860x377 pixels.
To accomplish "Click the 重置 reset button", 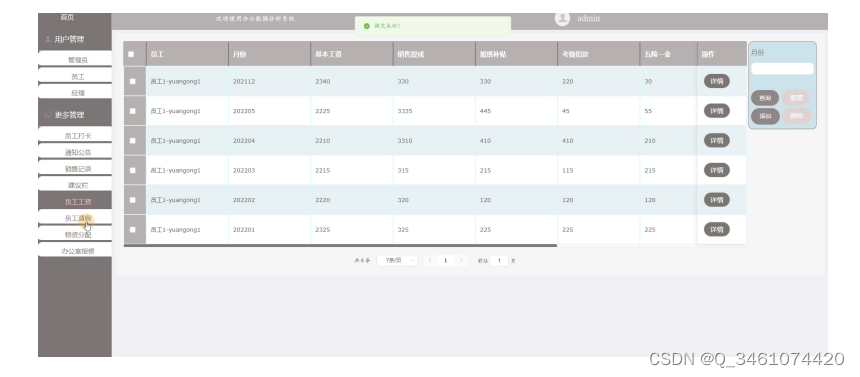I will click(796, 98).
